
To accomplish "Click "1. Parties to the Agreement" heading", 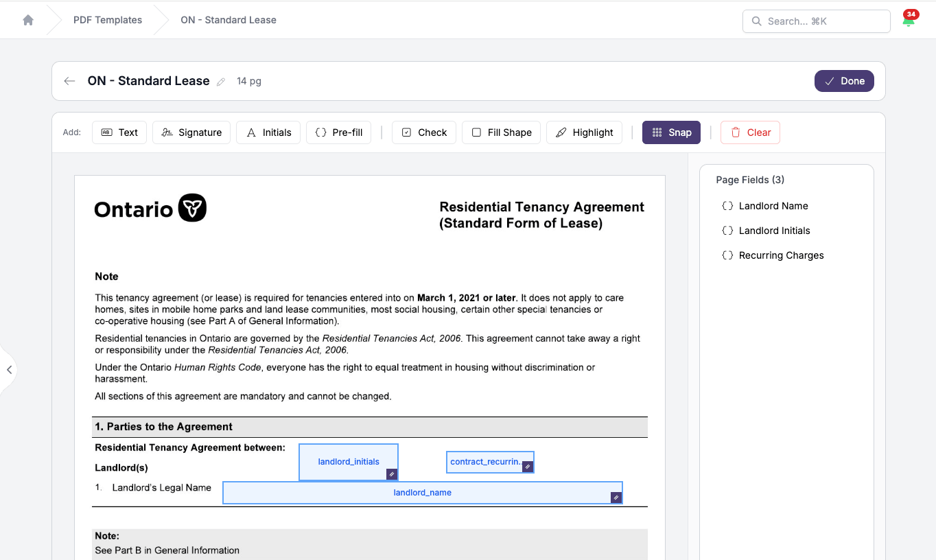I will [x=163, y=427].
